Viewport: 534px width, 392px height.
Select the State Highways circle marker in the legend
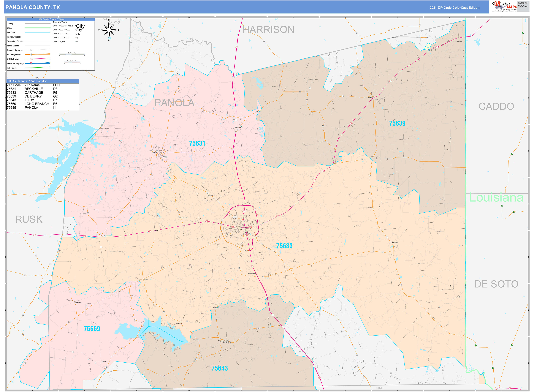click(x=31, y=55)
